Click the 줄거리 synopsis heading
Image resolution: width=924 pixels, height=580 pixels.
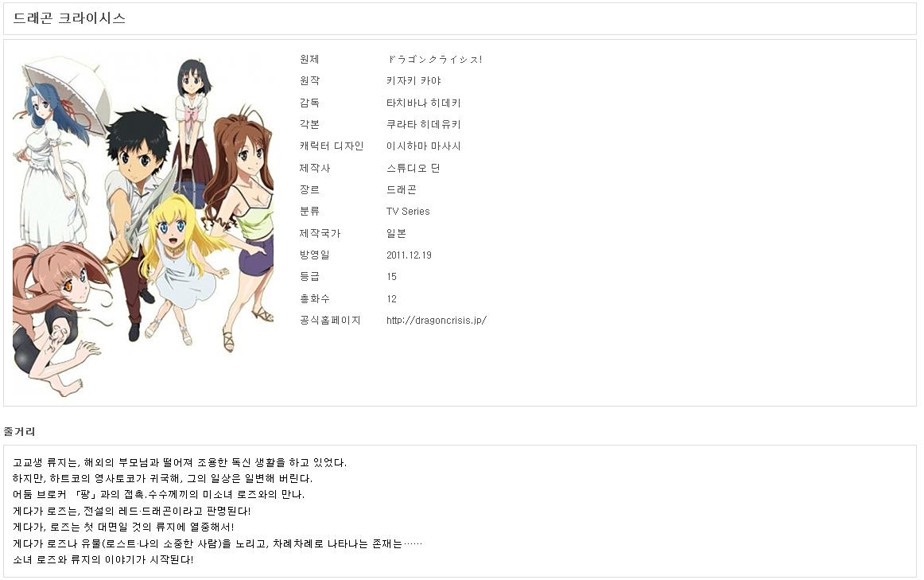click(x=19, y=431)
